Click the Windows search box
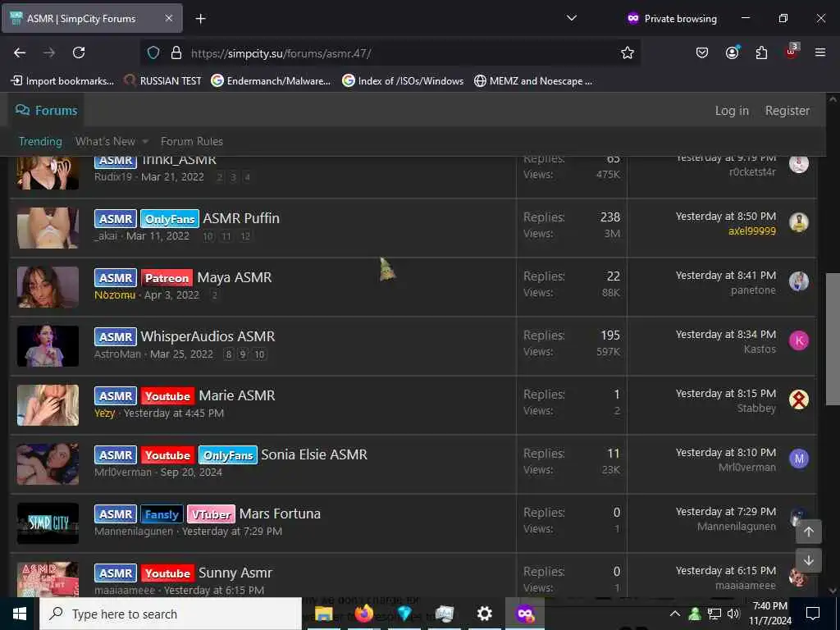This screenshot has height=630, width=840. point(171,614)
